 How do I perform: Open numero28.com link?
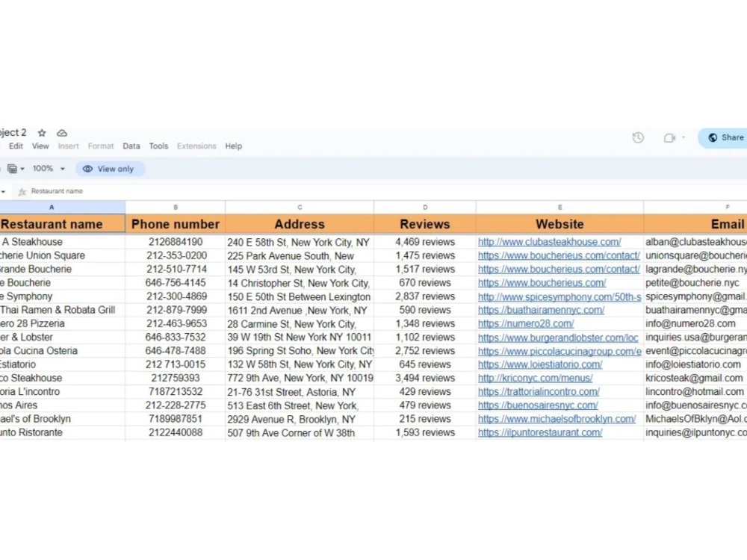pos(526,324)
